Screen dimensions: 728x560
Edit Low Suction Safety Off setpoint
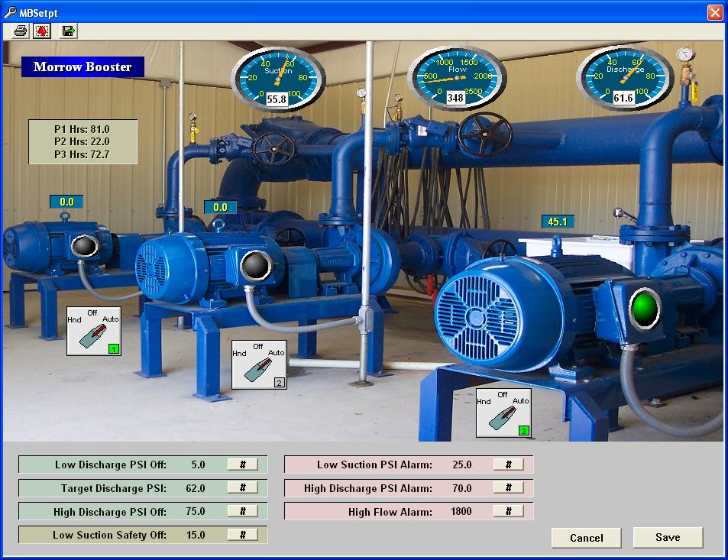pyautogui.click(x=242, y=535)
